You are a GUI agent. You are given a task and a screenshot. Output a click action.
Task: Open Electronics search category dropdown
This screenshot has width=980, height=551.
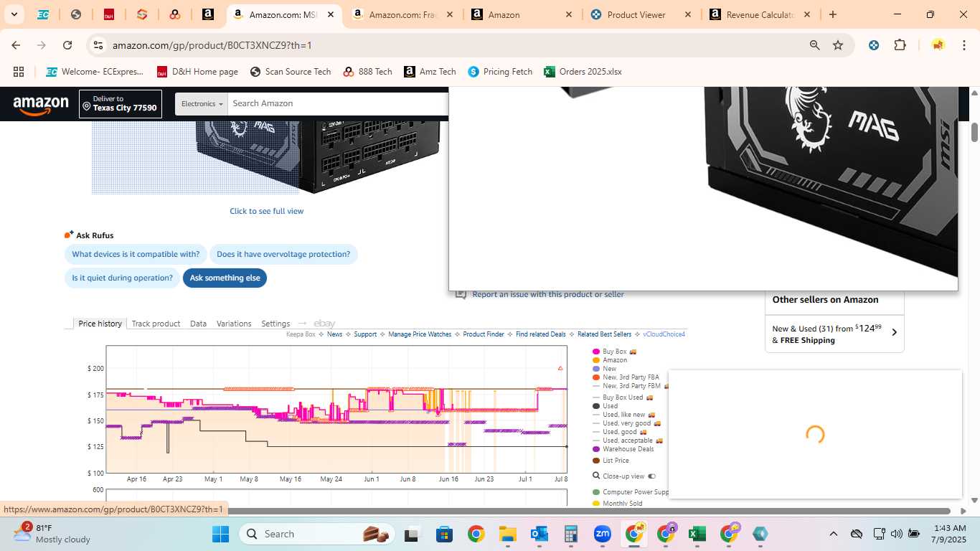[202, 104]
